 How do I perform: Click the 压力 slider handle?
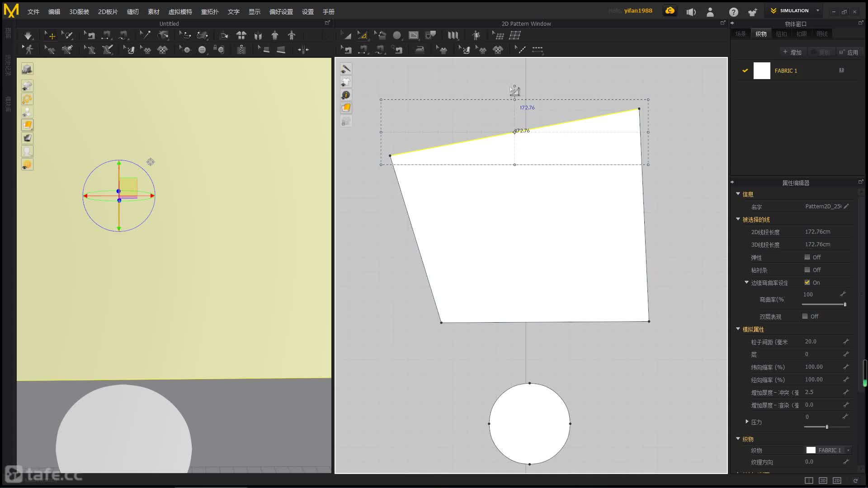[827, 427]
